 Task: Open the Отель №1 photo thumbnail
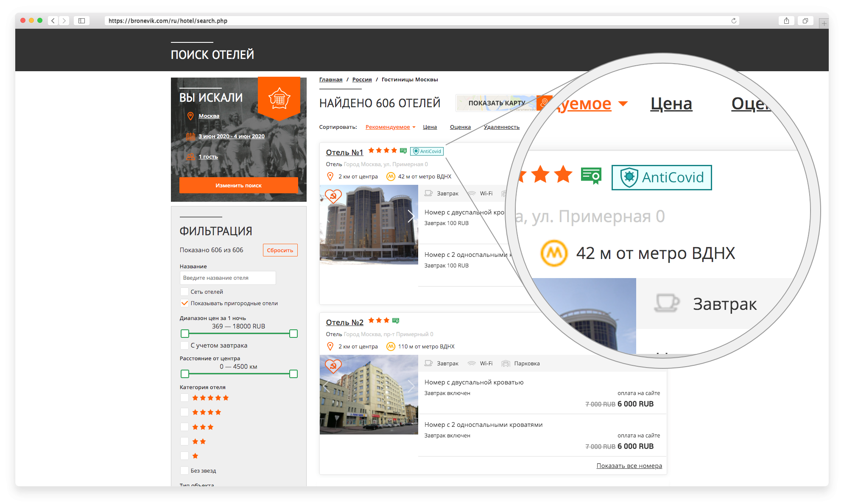(369, 225)
